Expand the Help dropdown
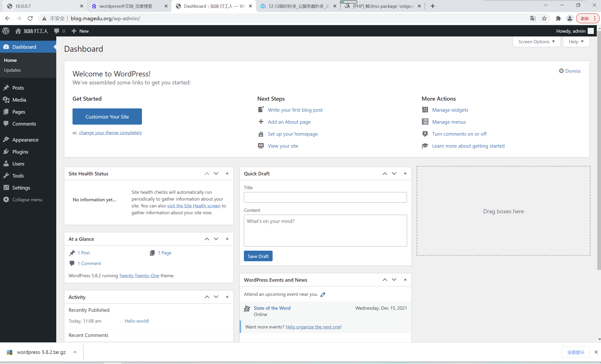Viewport: 601px width, 364px height. (576, 42)
